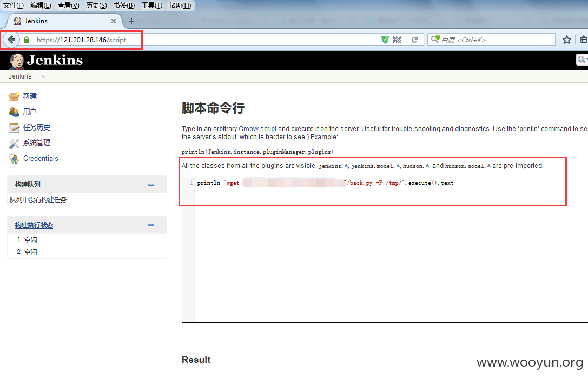Open the 历史(S) menu
The height and width of the screenshot is (378, 588).
[x=96, y=5]
